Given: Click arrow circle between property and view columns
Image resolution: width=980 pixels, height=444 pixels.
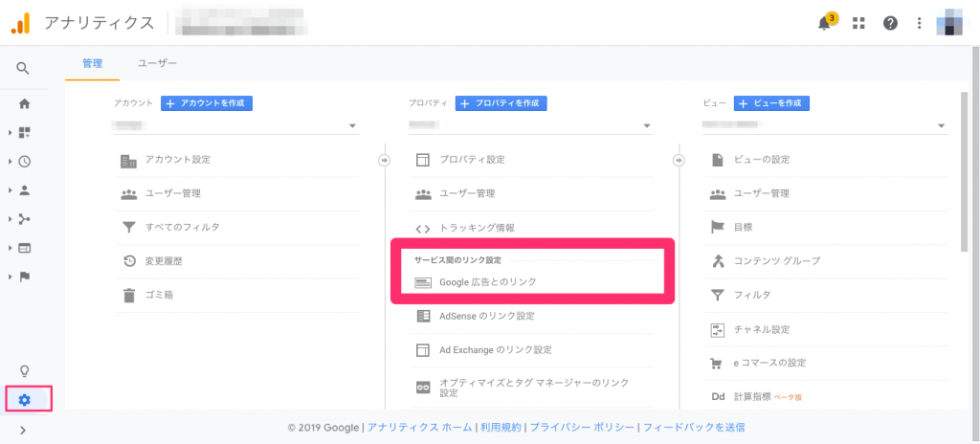Looking at the screenshot, I should click(x=679, y=160).
